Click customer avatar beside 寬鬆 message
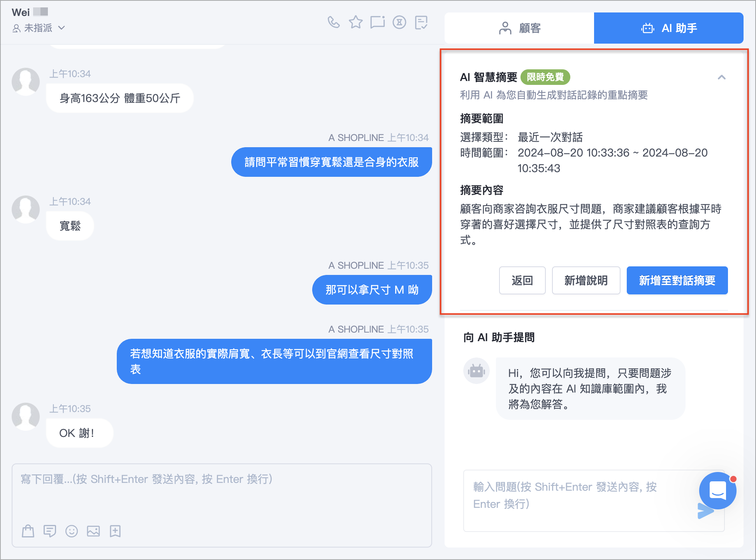This screenshot has height=560, width=756. coord(26,210)
